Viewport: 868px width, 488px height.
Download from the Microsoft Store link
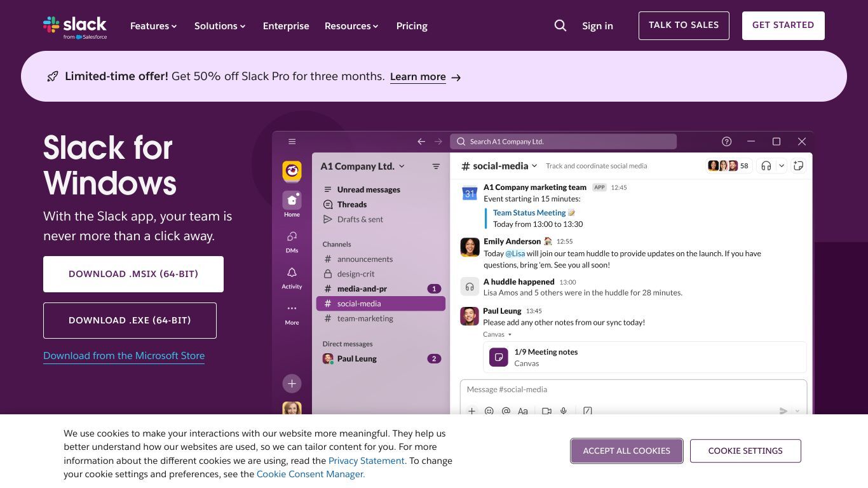click(x=124, y=356)
